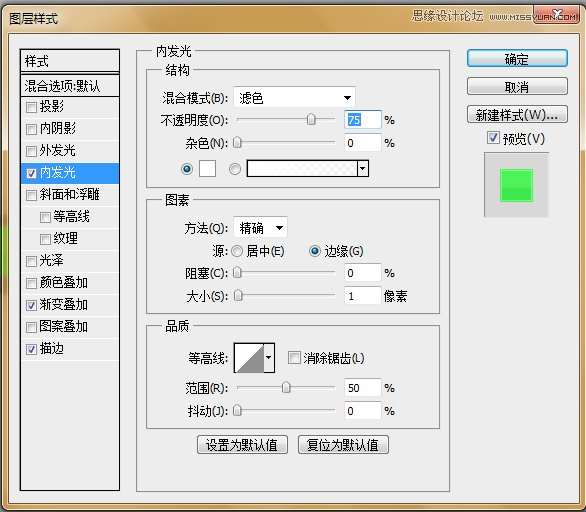The height and width of the screenshot is (512, 586).
Task: Confirm with the 确定 button
Action: tap(517, 59)
